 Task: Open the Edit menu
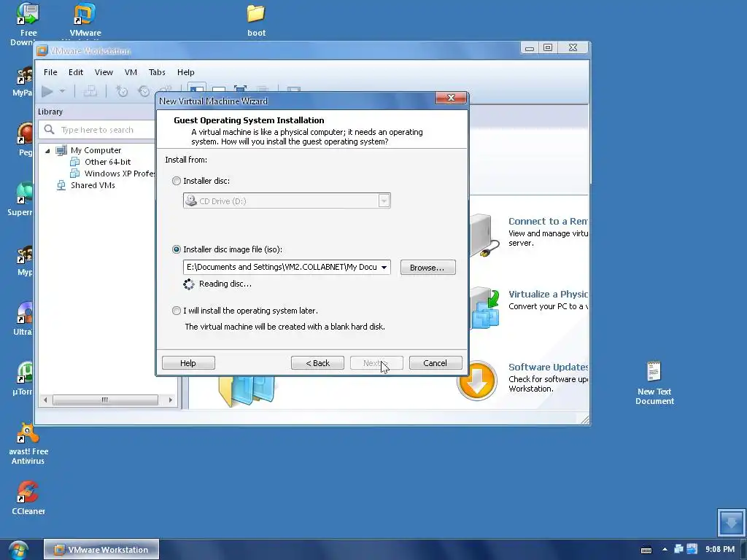[76, 72]
